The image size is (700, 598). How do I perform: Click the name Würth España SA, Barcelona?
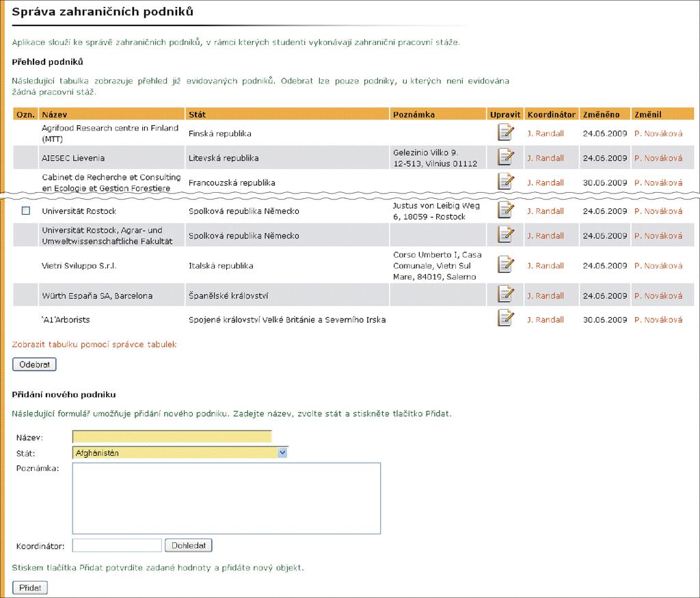[x=97, y=295]
